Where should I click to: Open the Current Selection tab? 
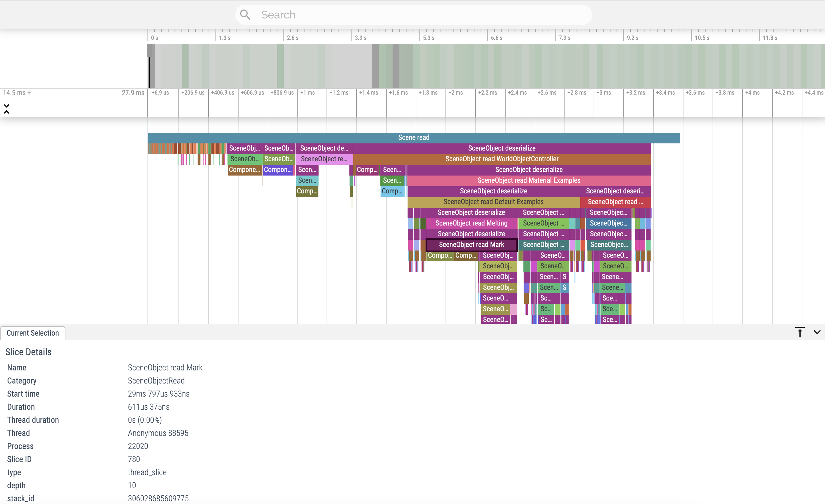pos(32,333)
